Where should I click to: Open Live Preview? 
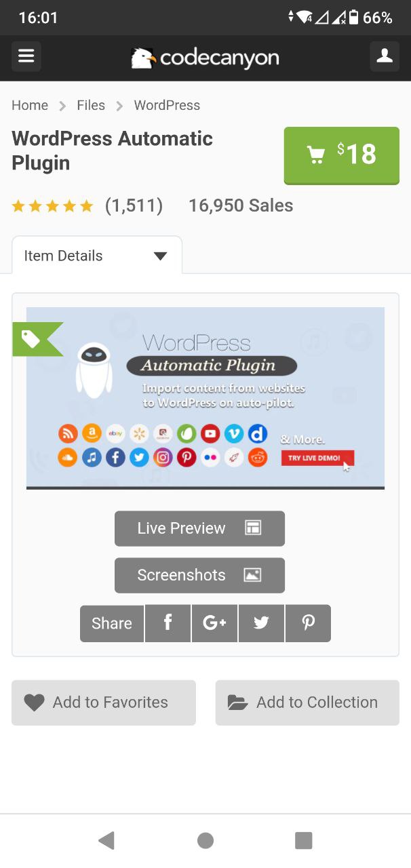tap(199, 528)
